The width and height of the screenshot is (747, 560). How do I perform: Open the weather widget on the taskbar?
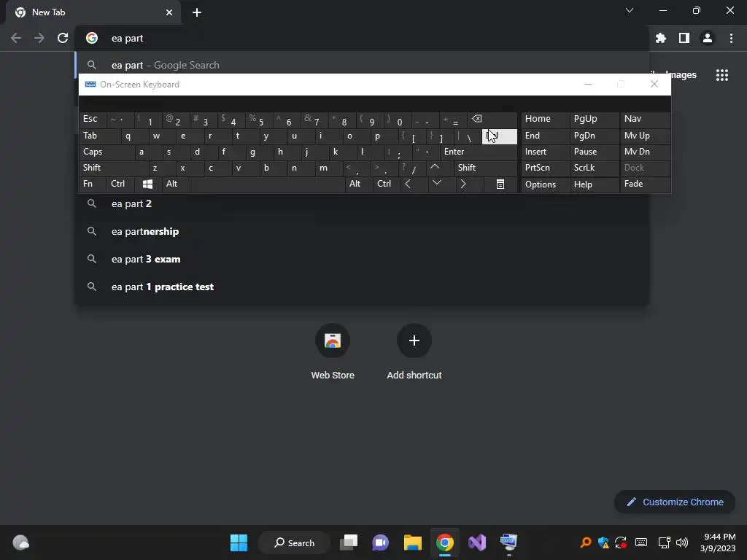(20, 542)
